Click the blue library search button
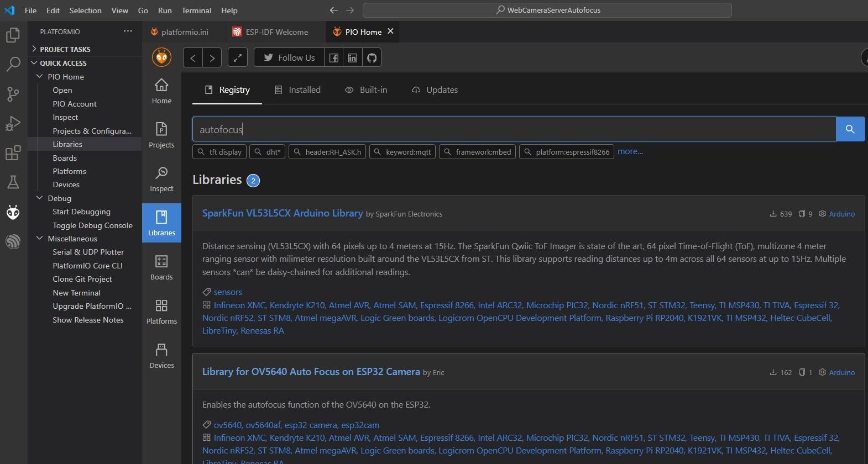The width and height of the screenshot is (868, 464). point(850,129)
